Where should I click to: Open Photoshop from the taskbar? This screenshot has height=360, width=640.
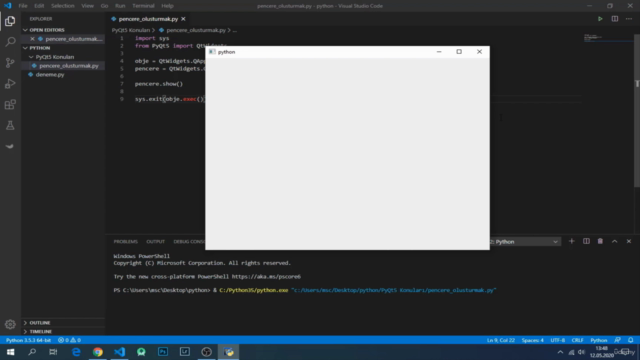click(x=163, y=352)
